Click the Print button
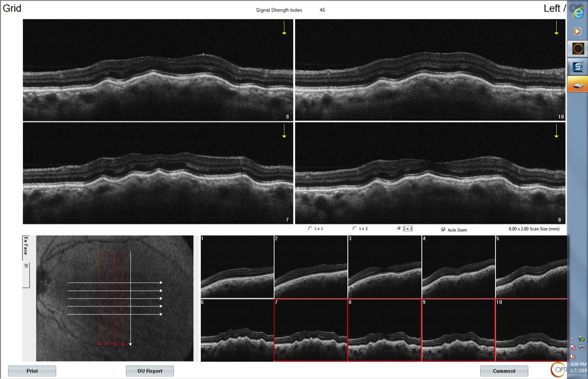The width and height of the screenshot is (588, 379). pos(32,371)
